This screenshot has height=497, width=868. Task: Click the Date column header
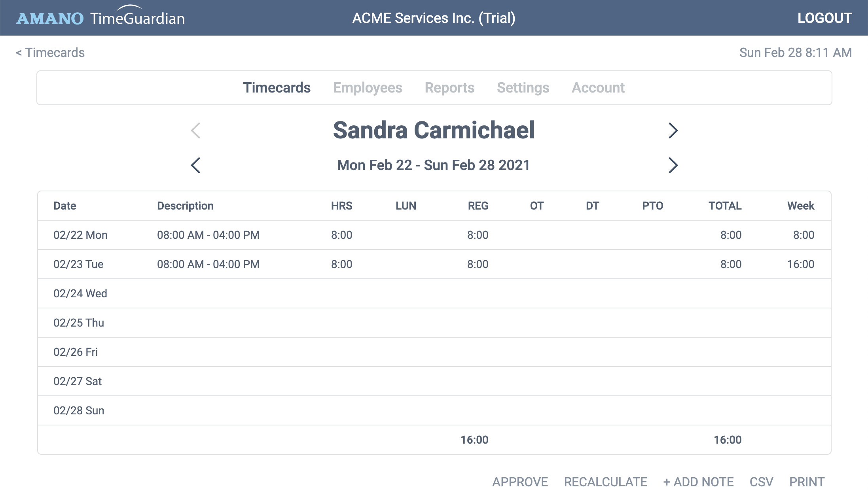65,206
